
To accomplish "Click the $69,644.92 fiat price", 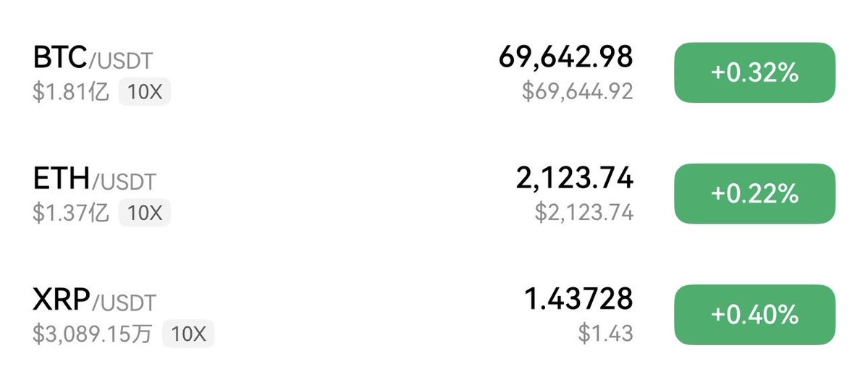I will tap(577, 91).
